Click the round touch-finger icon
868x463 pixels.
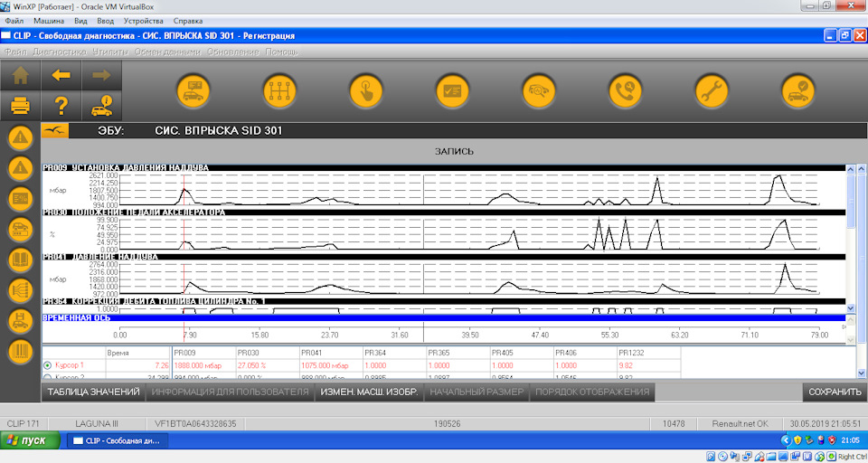pos(365,90)
